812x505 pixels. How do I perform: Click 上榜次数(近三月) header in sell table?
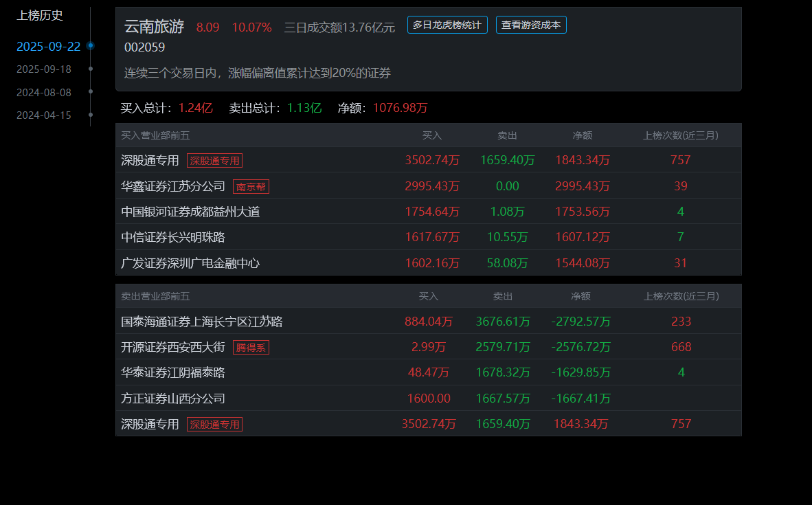pyautogui.click(x=681, y=296)
